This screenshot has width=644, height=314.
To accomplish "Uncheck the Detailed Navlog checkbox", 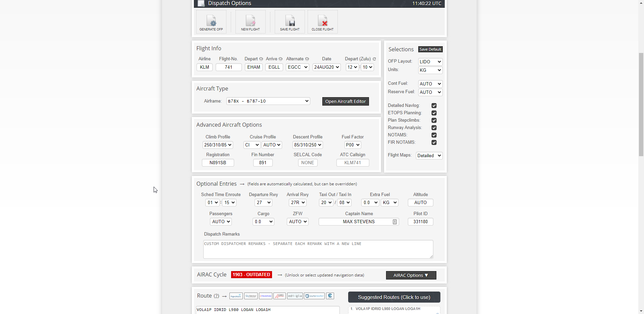I will [x=434, y=106].
